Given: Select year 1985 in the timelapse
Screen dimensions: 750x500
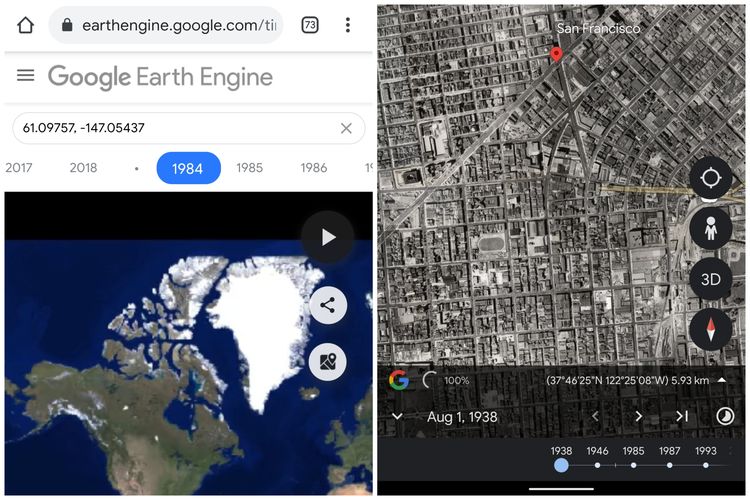Looking at the screenshot, I should click(250, 168).
